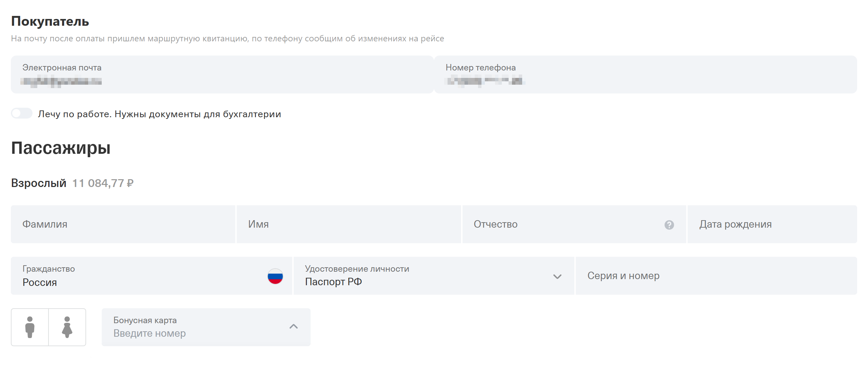Collapse the Бонусная карта chevron
This screenshot has height=376, width=868.
tap(294, 327)
